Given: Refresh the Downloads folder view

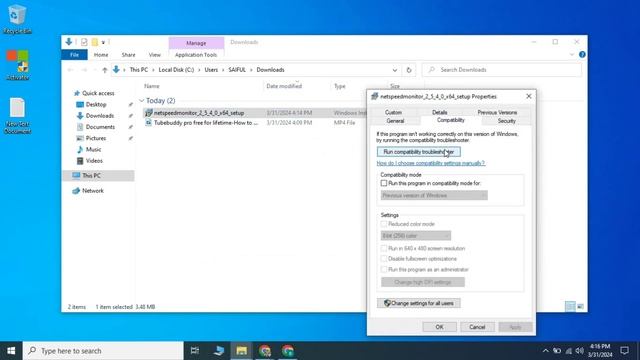Looking at the screenshot, I should (409, 70).
